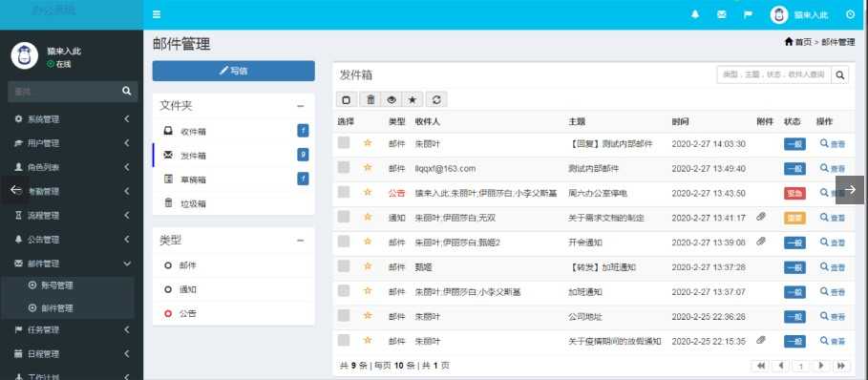Go to last page with double-right arrow

coord(841,366)
